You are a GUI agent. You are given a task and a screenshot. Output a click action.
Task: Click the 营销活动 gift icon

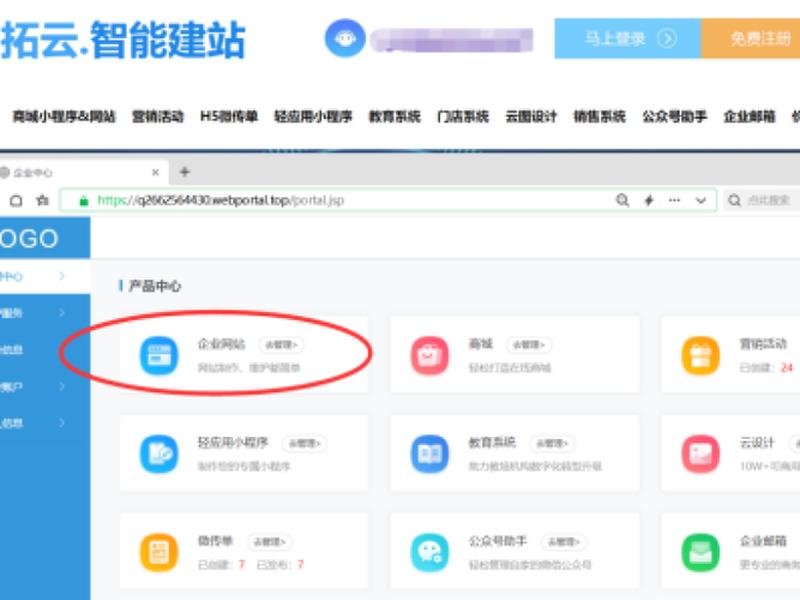point(701,356)
